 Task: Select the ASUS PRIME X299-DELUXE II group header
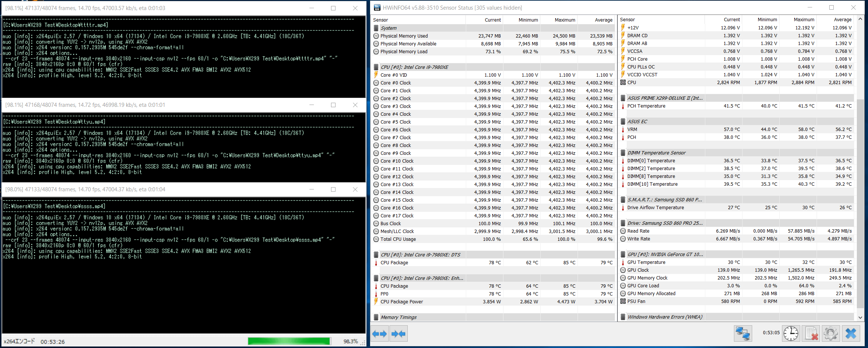click(x=737, y=98)
